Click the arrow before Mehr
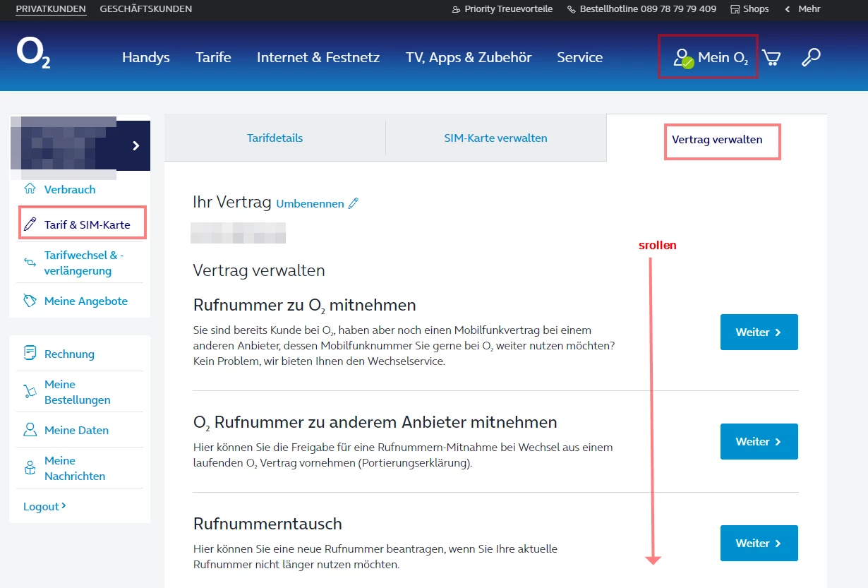Viewport: 868px width, 588px height. coord(787,9)
